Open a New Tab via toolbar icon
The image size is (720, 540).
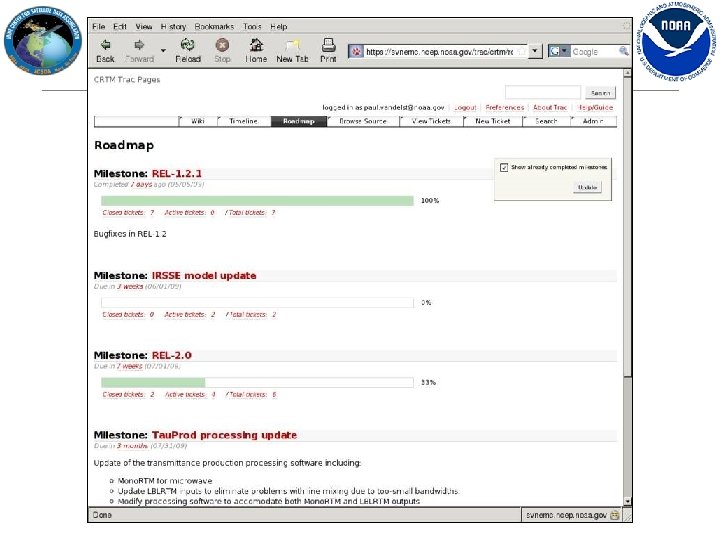(x=292, y=45)
